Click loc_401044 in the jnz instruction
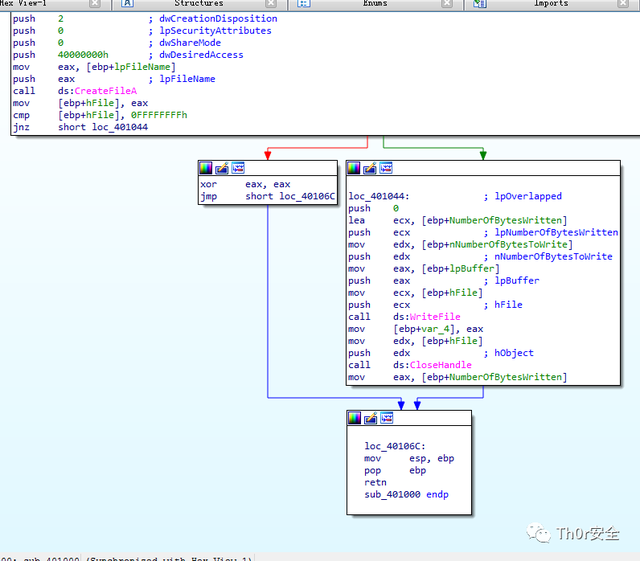This screenshot has height=561, width=640. [x=120, y=127]
